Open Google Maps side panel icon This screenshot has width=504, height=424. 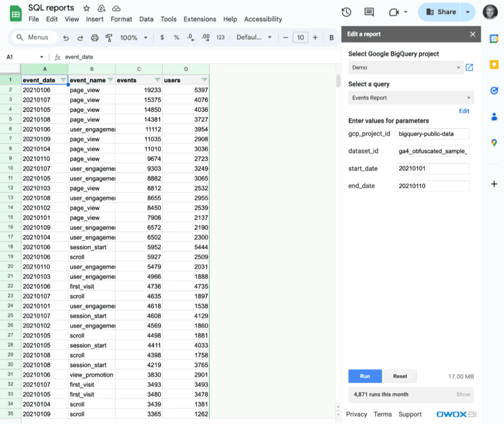[x=494, y=142]
